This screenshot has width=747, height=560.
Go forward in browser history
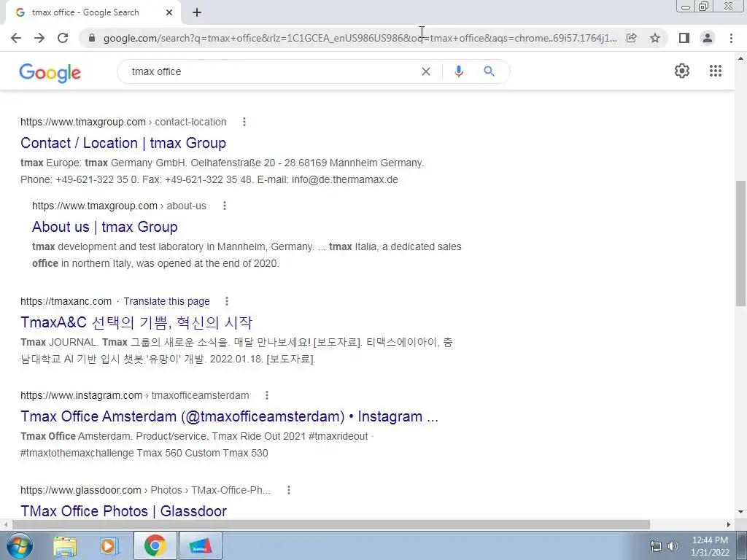[39, 38]
